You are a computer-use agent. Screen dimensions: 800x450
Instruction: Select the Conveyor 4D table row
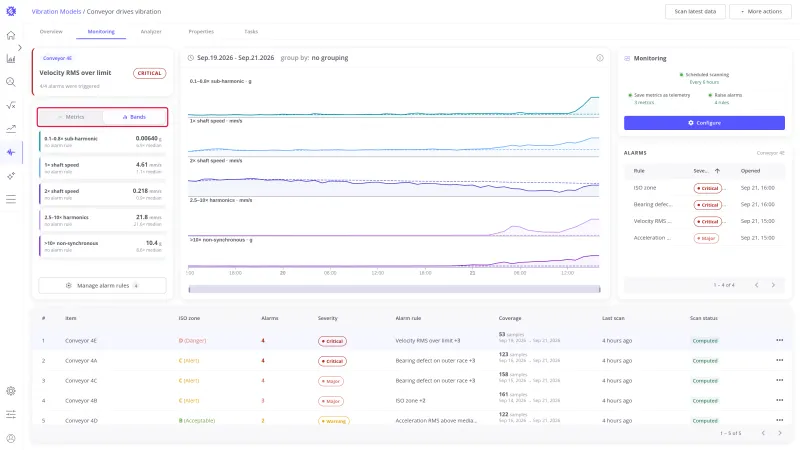coord(411,420)
